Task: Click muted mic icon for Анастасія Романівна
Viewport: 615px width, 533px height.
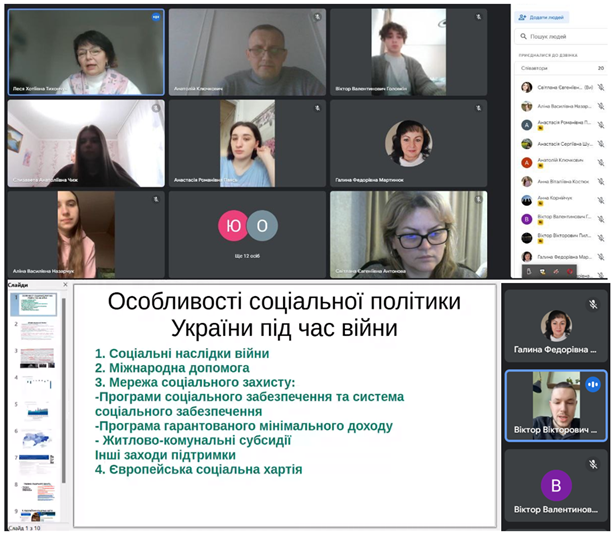Action: click(601, 125)
